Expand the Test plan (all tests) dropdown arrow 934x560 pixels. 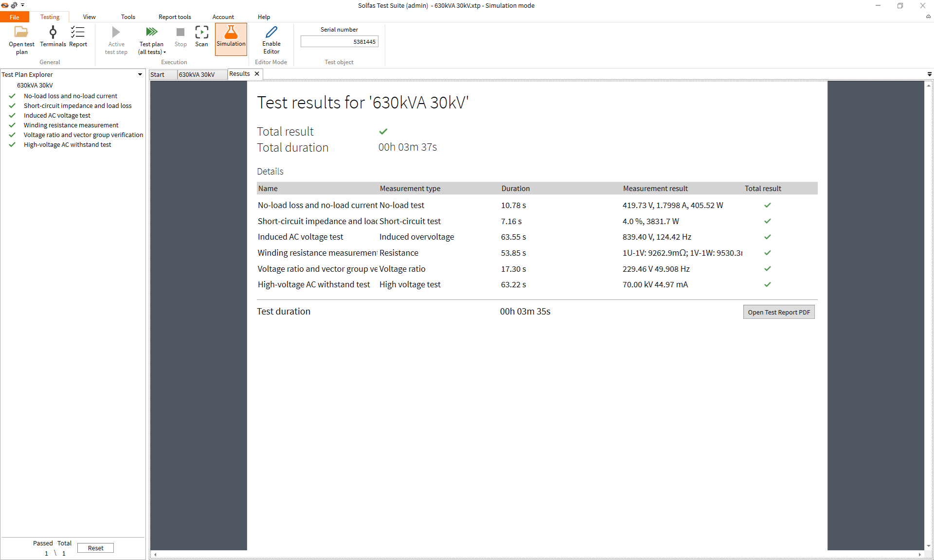pyautogui.click(x=165, y=52)
